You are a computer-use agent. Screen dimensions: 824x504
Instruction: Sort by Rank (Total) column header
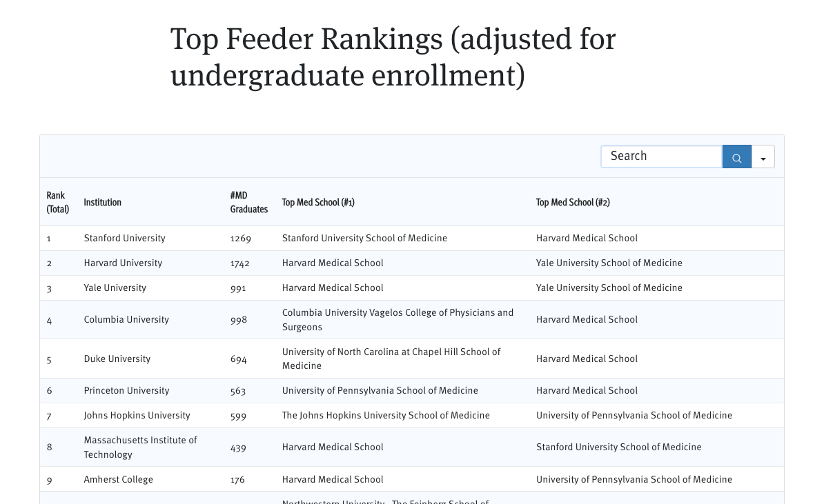[57, 202]
